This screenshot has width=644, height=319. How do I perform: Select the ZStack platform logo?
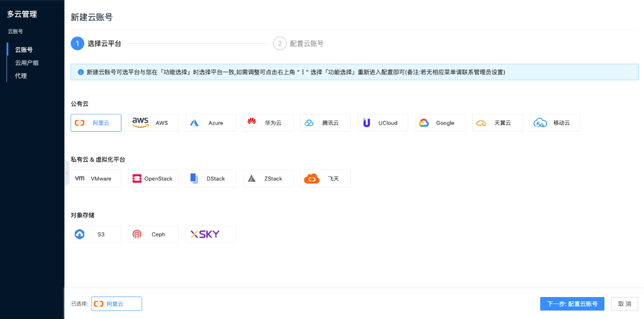click(x=252, y=178)
